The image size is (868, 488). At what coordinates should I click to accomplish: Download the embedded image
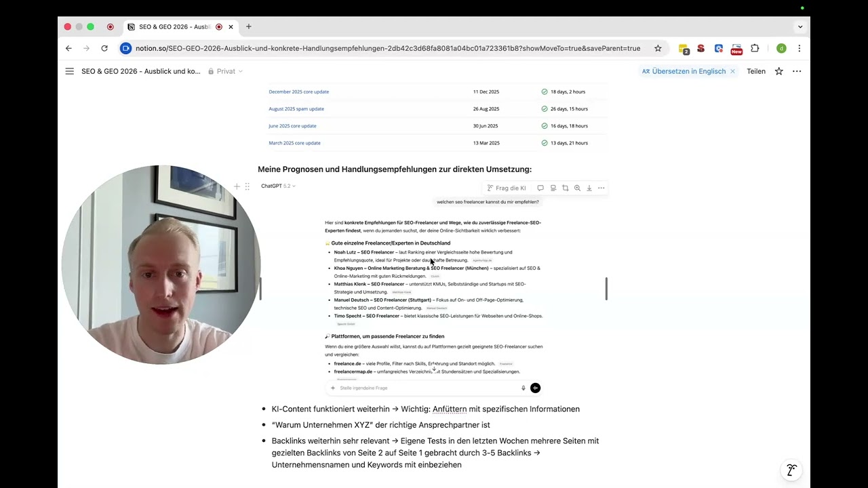(589, 188)
